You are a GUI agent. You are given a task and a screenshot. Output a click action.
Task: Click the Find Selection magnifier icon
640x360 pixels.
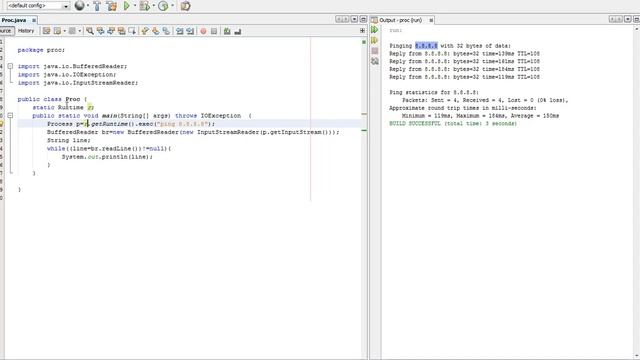click(90, 31)
